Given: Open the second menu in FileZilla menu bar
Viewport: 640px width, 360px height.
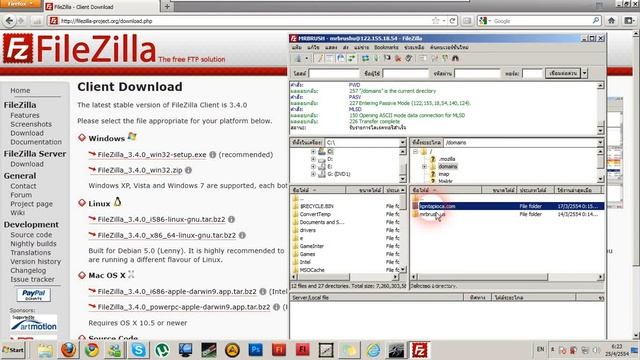Looking at the screenshot, I should coord(313,47).
